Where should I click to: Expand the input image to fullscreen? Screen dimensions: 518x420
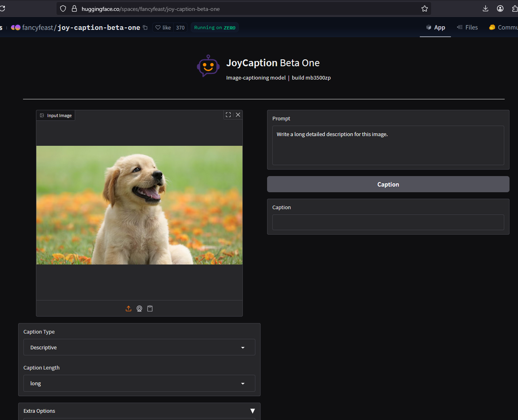tap(228, 115)
